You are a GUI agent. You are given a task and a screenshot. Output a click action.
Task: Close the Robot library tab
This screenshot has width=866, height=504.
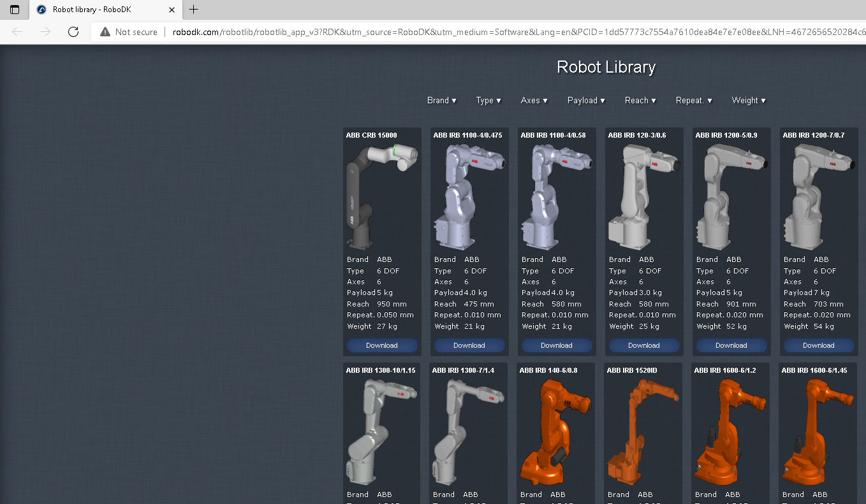click(x=172, y=10)
